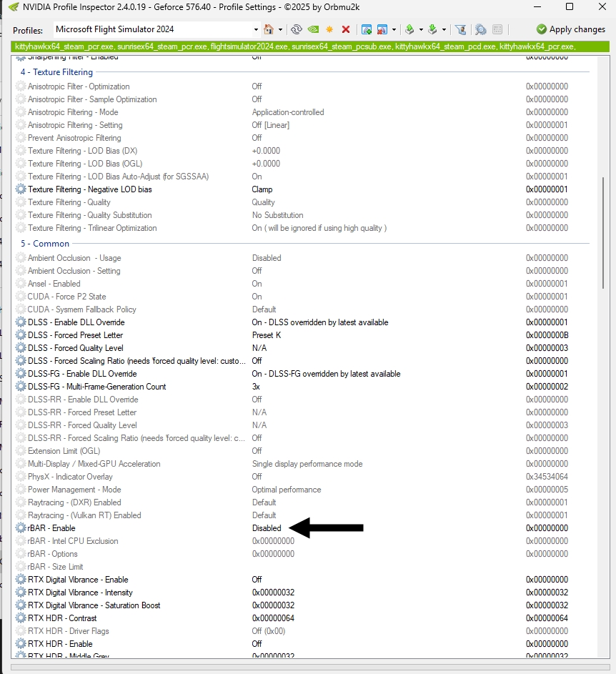This screenshot has height=674, width=616.
Task: Click 'Off (0x00)' value of RTX HDR - Driver Flags
Action: click(x=269, y=631)
